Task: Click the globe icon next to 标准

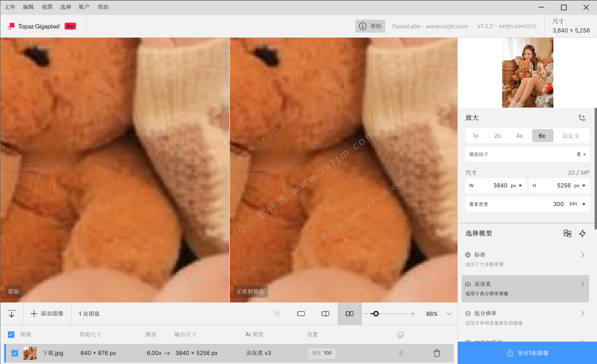Action: point(468,255)
